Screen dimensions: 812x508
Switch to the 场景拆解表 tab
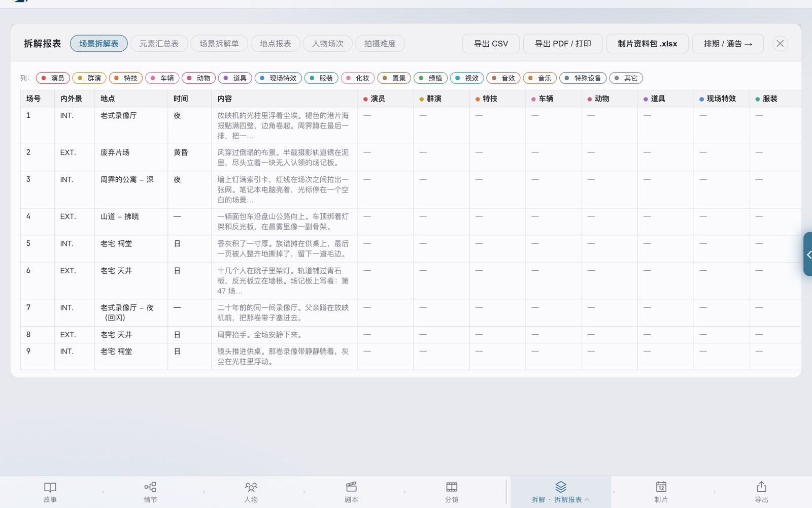pos(99,44)
